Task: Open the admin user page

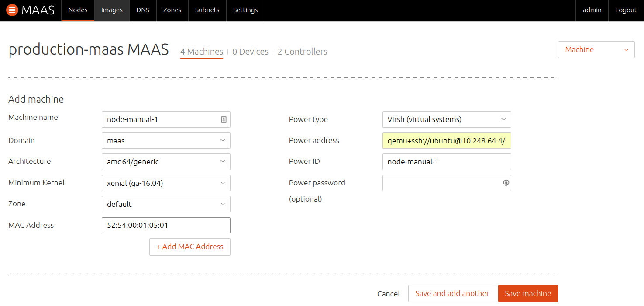Action: point(592,10)
